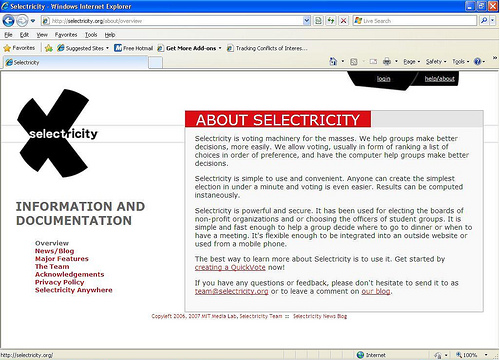Expand the zoom level dropdown arrow
This screenshot has height=360, width=500.
[486, 355]
